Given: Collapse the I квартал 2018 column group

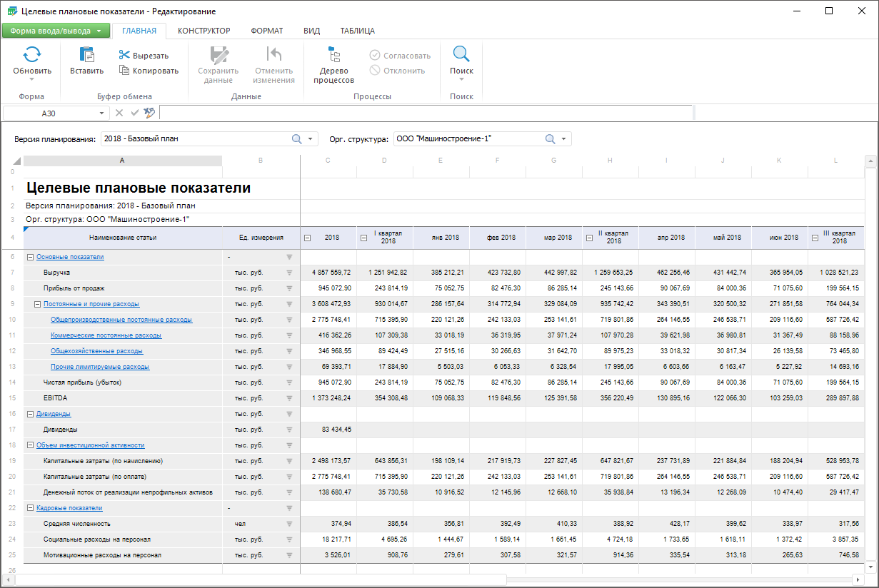Looking at the screenshot, I should [363, 238].
